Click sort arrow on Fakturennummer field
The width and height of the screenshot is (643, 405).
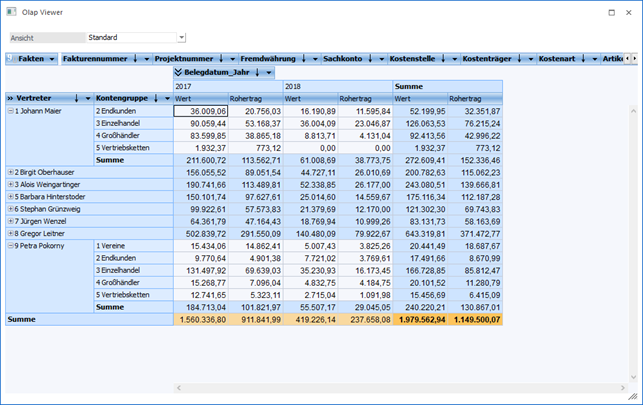pyautogui.click(x=134, y=60)
